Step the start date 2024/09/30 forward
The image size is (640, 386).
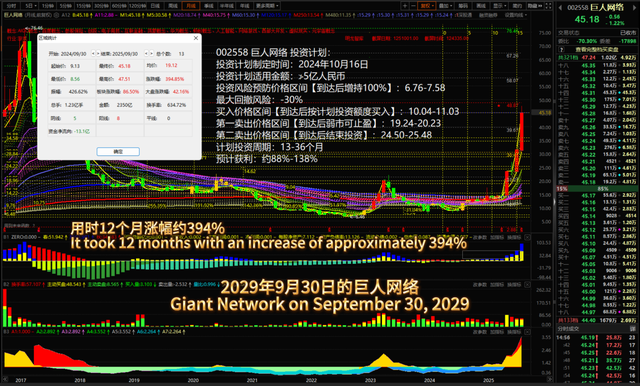coord(98,53)
